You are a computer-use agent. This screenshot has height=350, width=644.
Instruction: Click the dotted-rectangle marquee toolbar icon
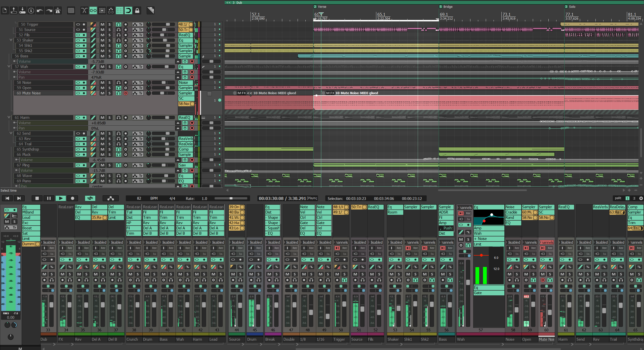tap(71, 11)
